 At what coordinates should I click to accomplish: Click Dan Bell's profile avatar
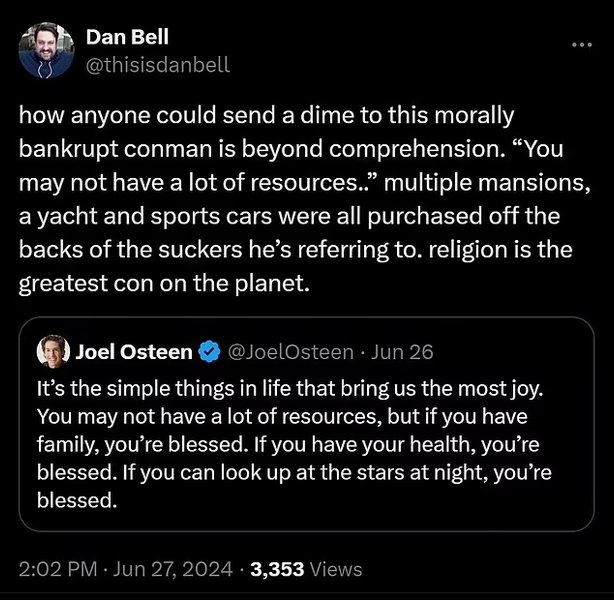[x=47, y=51]
